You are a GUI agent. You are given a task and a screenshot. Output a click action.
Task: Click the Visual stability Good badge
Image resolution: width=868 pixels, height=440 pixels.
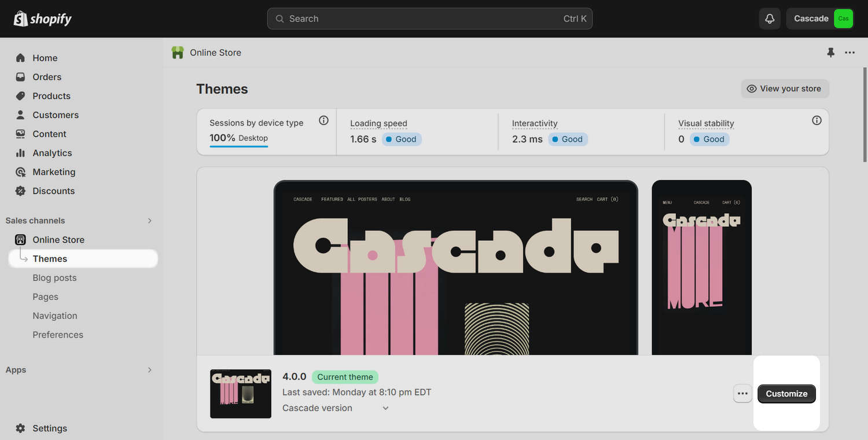click(x=709, y=139)
